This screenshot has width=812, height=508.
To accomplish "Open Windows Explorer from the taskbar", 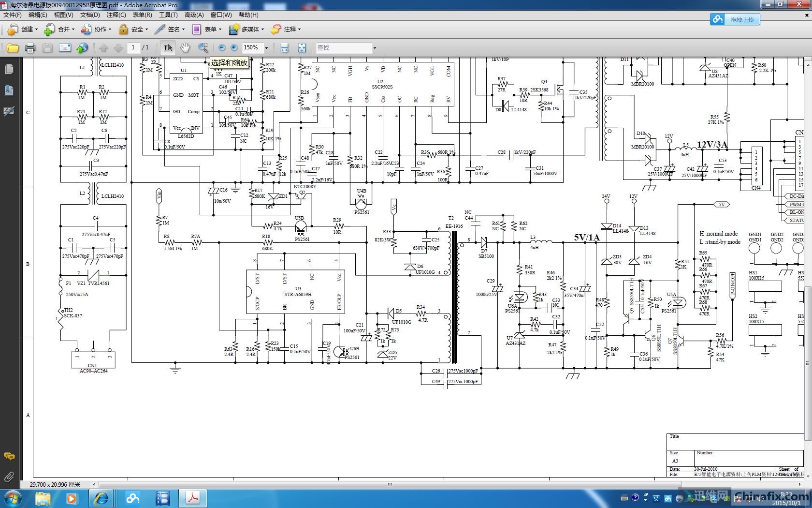I will tap(43, 498).
